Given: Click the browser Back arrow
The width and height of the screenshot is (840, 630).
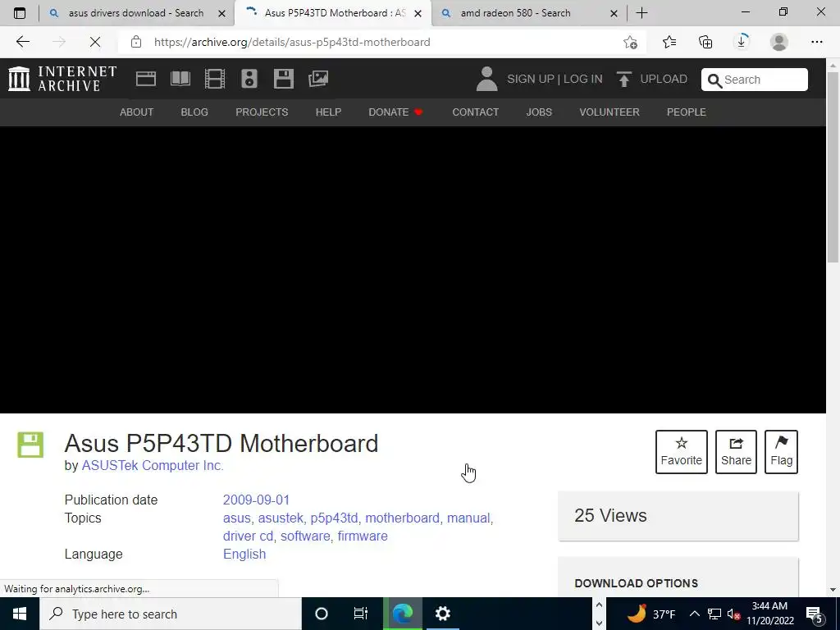Looking at the screenshot, I should click(22, 42).
